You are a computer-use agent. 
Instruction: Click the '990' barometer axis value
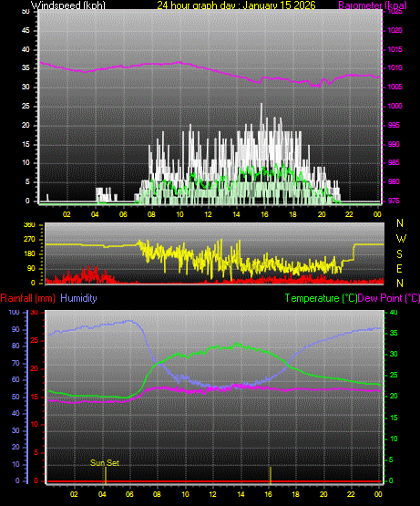[x=394, y=144]
